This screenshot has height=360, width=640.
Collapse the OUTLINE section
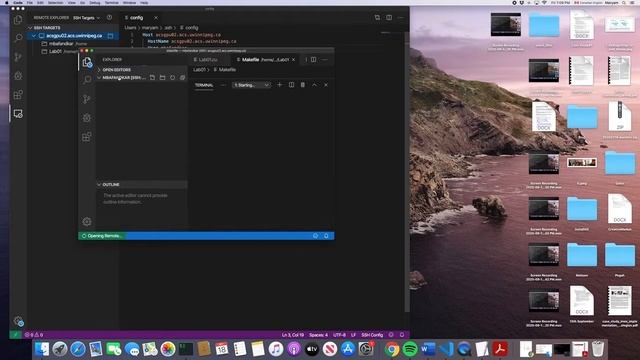click(x=99, y=184)
